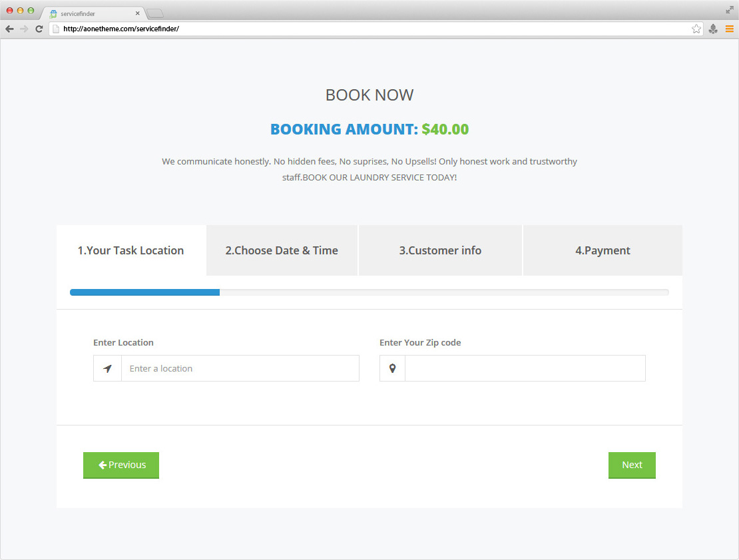Open the Customer info tab
Viewport: 739px width, 560px height.
tap(440, 250)
